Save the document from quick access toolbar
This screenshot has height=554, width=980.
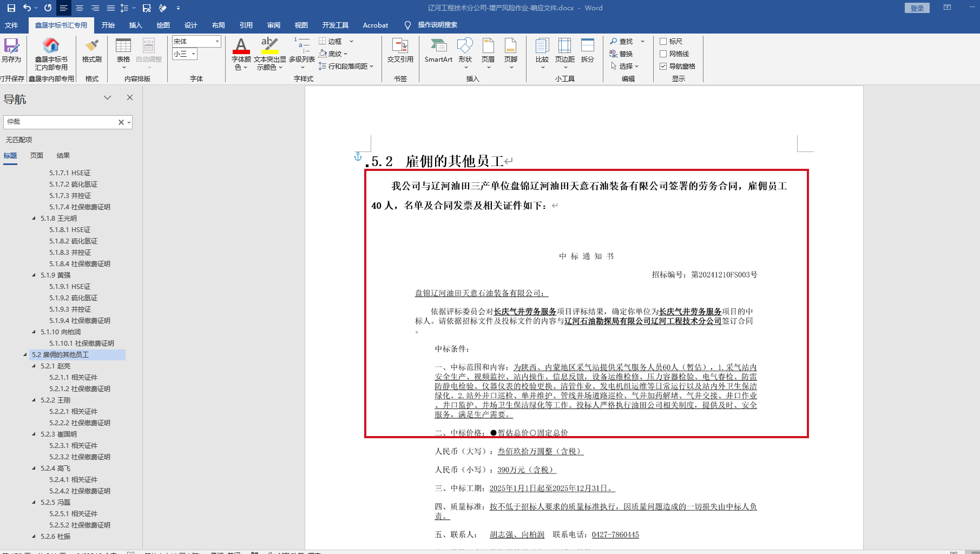pyautogui.click(x=11, y=8)
